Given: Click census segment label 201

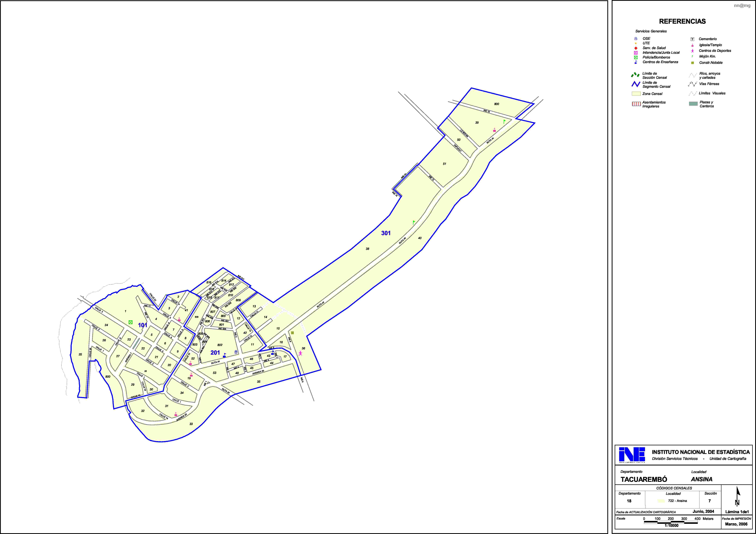Looking at the screenshot, I should (x=215, y=353).
